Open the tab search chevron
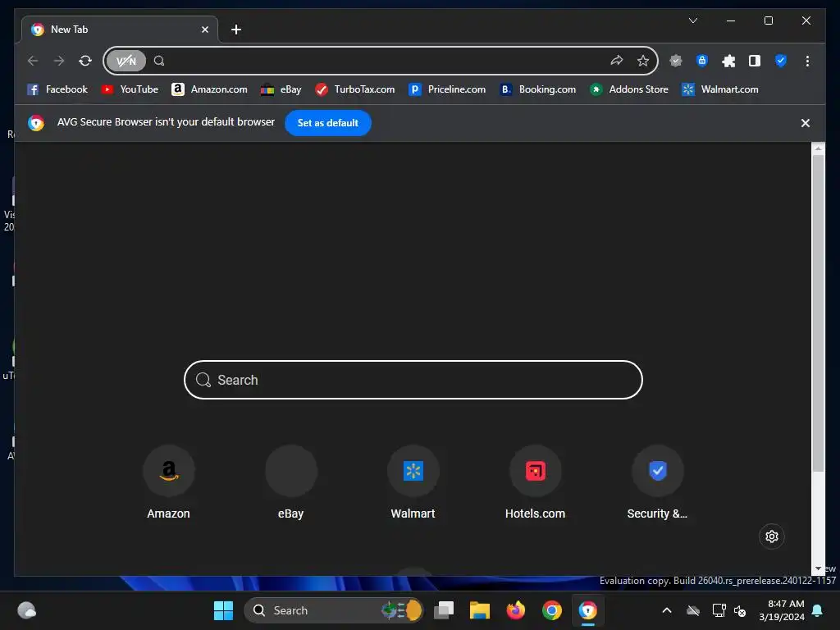Screen dimensions: 840x630 (x=692, y=21)
